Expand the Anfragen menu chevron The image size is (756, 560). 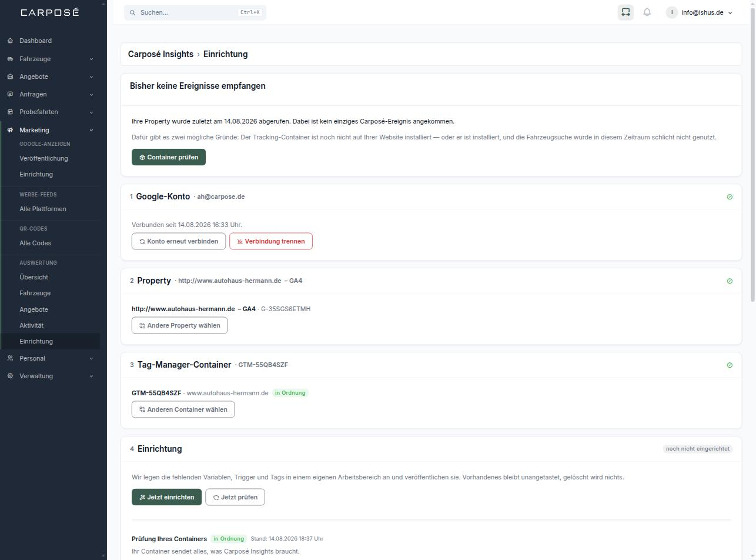click(91, 94)
